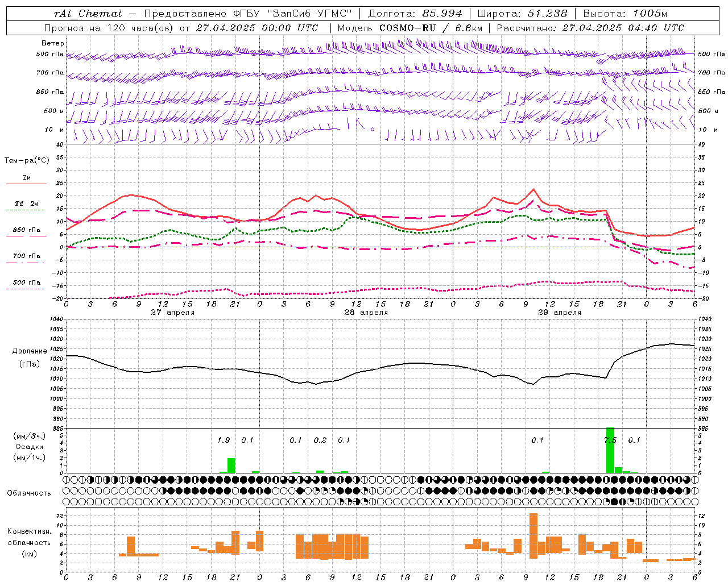Click the Давление panel label

30,351
